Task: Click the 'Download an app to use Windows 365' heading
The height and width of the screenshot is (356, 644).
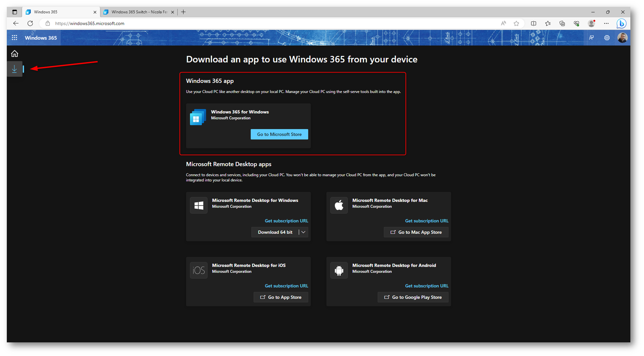Action: click(x=302, y=59)
